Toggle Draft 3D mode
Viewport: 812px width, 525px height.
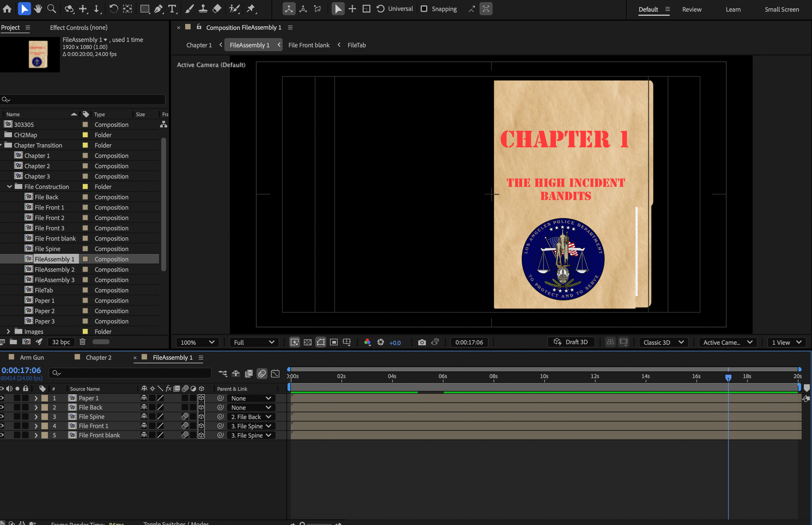pyautogui.click(x=571, y=342)
